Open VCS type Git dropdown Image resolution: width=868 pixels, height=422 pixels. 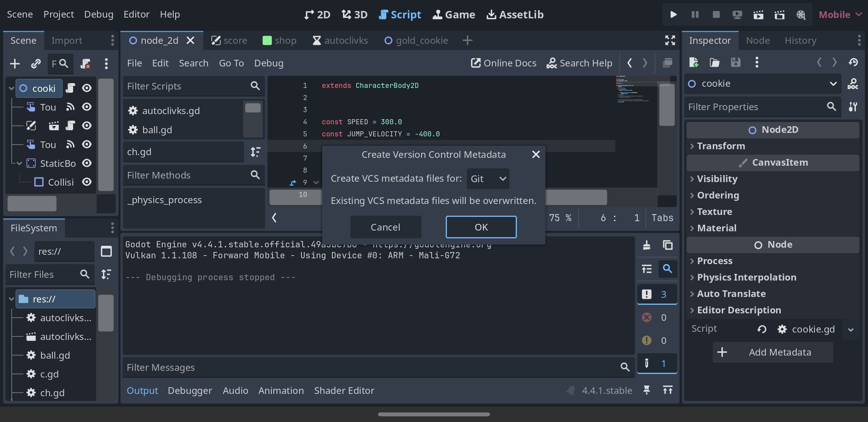(x=488, y=179)
